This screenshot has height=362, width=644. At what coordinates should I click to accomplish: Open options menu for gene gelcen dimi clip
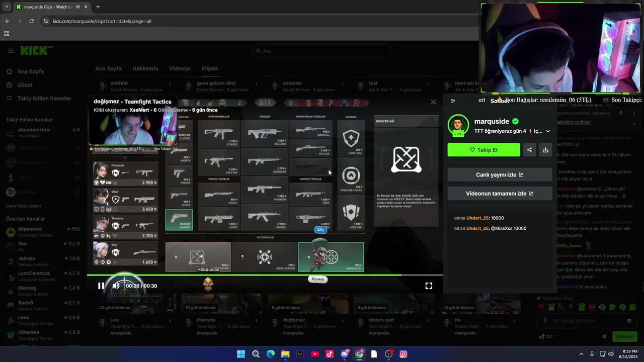[x=257, y=83]
